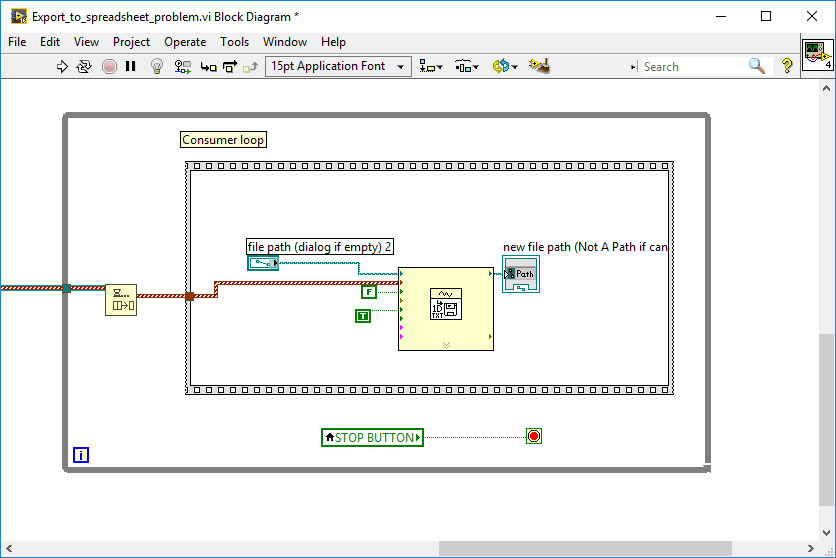Screen dimensions: 836x558
Task: Click the vertical scrollbar thumb
Action: coord(826,420)
